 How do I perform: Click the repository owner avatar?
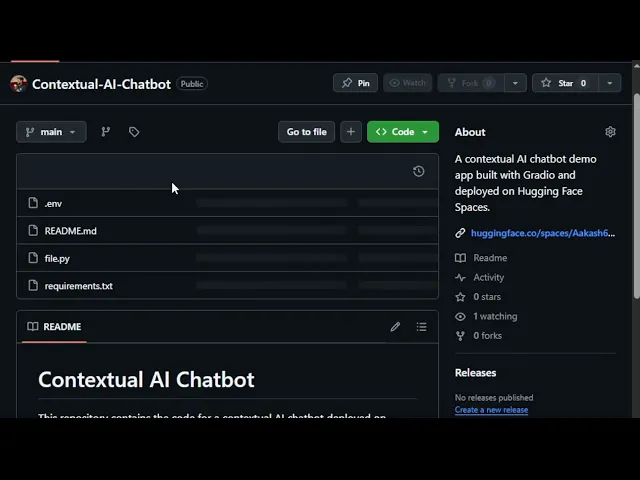[18, 84]
